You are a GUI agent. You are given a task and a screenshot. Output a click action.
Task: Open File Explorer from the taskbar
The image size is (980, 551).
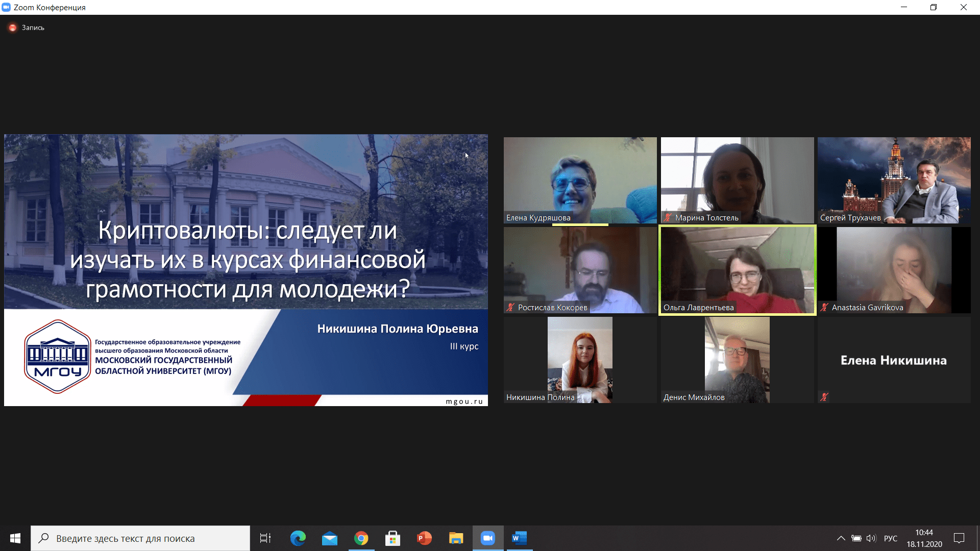coord(456,538)
